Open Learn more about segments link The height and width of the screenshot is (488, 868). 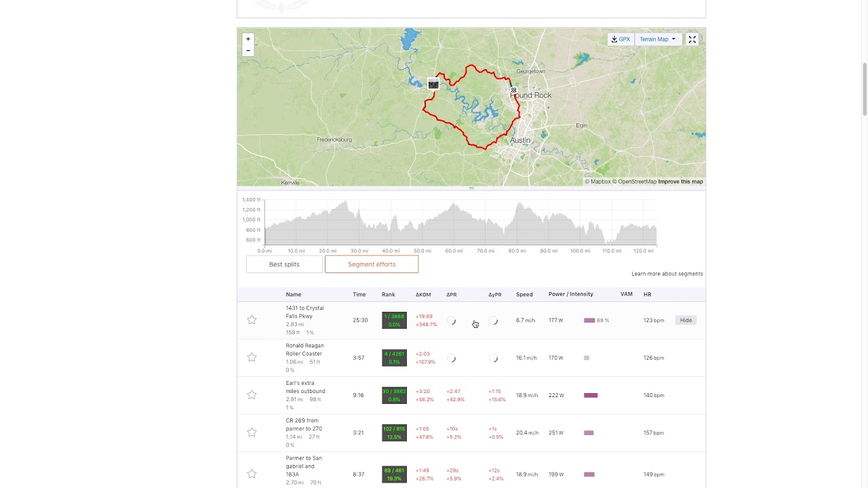point(667,274)
